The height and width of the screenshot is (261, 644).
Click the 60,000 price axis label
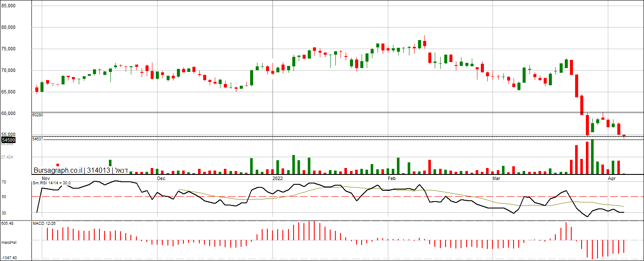click(9, 113)
